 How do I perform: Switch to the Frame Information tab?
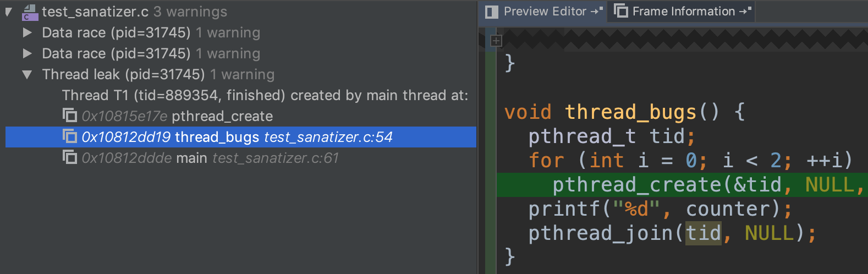click(683, 12)
